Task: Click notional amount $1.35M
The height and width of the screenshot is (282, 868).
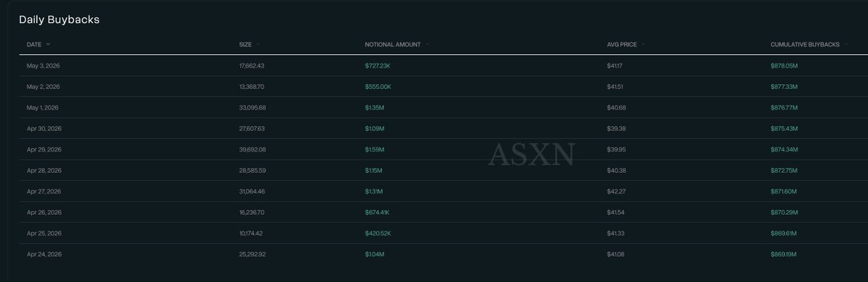Action: (x=374, y=108)
